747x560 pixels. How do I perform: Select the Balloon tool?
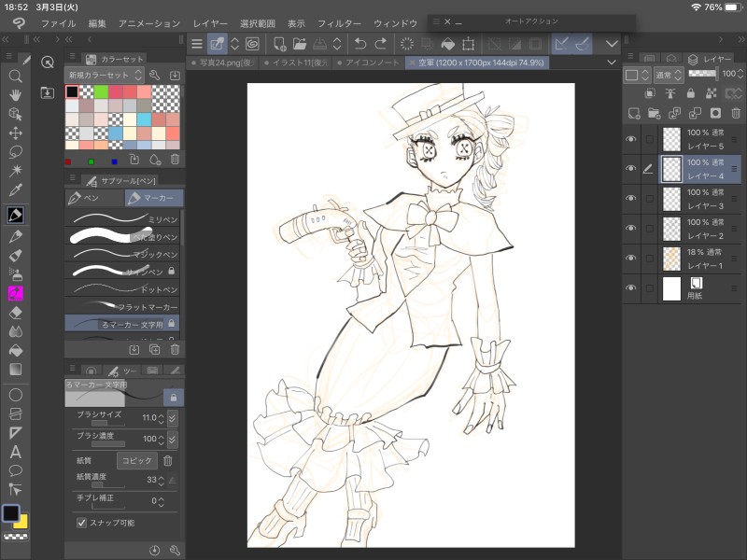tap(15, 470)
